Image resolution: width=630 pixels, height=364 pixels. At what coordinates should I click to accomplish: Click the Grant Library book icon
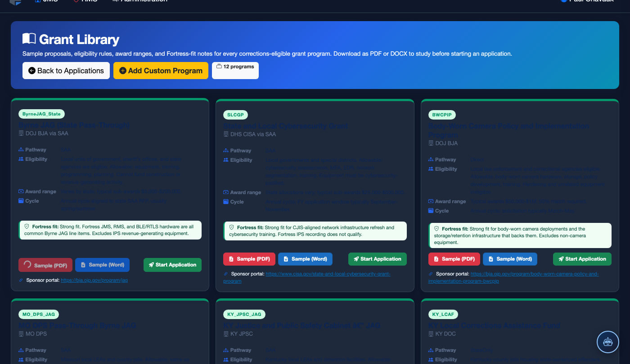[x=29, y=39]
